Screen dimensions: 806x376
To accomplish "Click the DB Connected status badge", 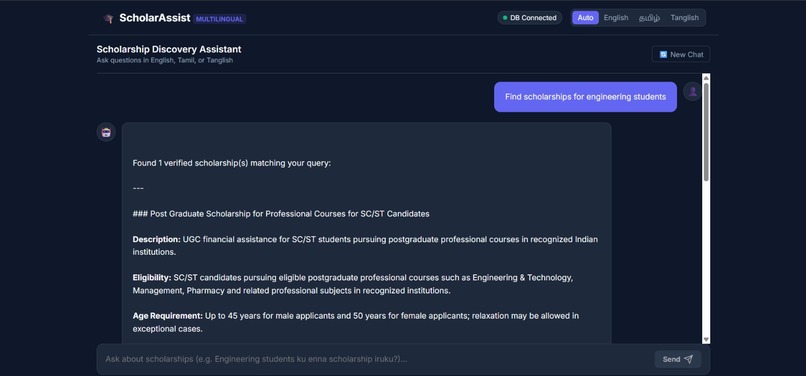I will [529, 18].
